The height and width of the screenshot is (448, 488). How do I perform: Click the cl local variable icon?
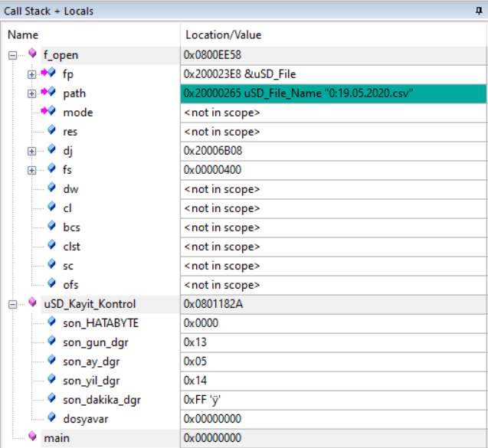coord(51,206)
